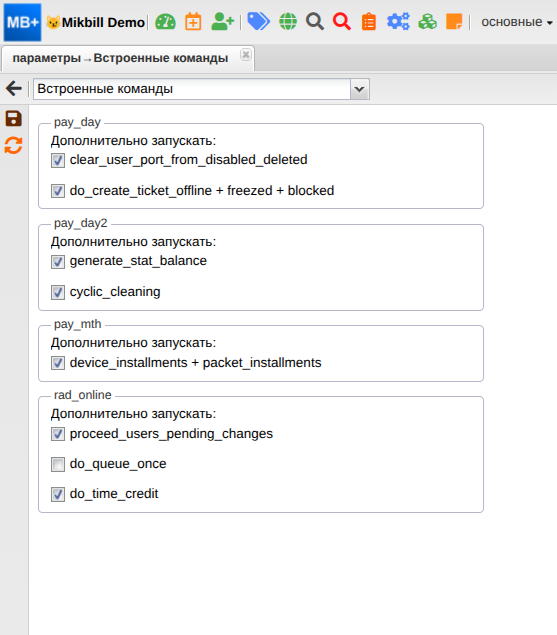Click inside the Встроенные команды combo field
557x635 pixels.
[x=192, y=89]
